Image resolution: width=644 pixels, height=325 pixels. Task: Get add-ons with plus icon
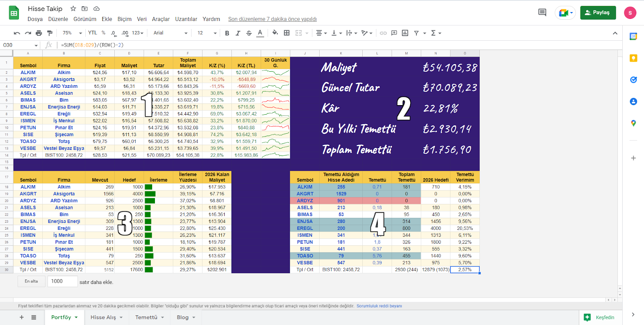(x=633, y=158)
